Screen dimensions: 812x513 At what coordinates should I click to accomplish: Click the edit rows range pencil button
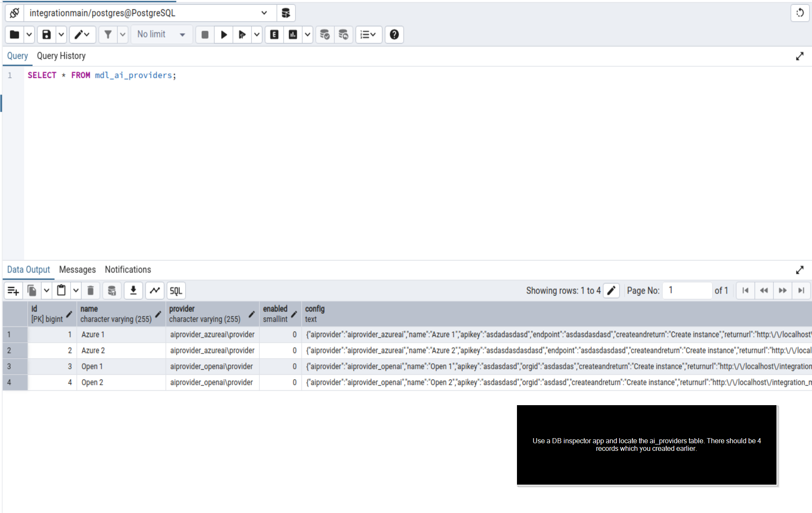pyautogui.click(x=611, y=291)
